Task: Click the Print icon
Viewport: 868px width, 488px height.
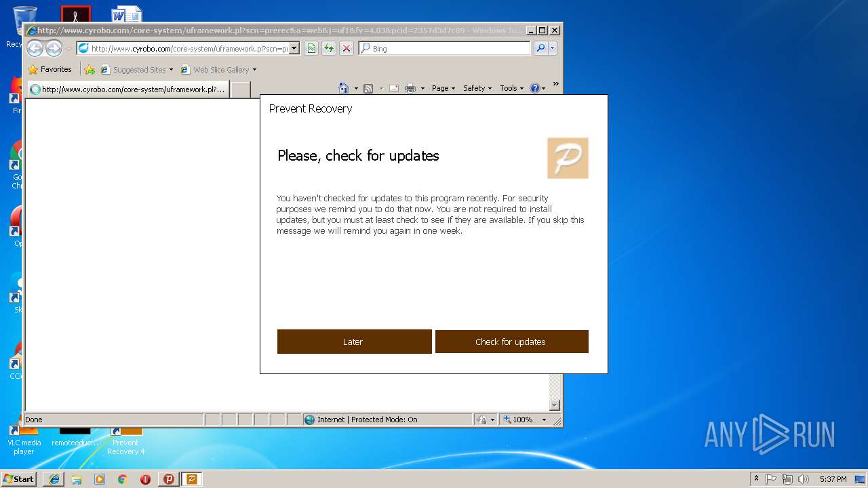Action: pyautogui.click(x=410, y=88)
